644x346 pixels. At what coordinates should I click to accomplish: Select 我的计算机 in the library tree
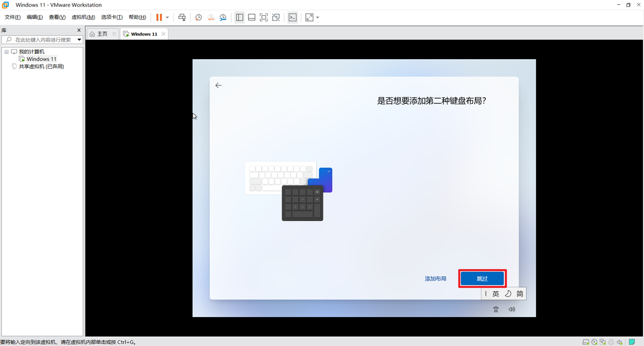click(x=32, y=52)
